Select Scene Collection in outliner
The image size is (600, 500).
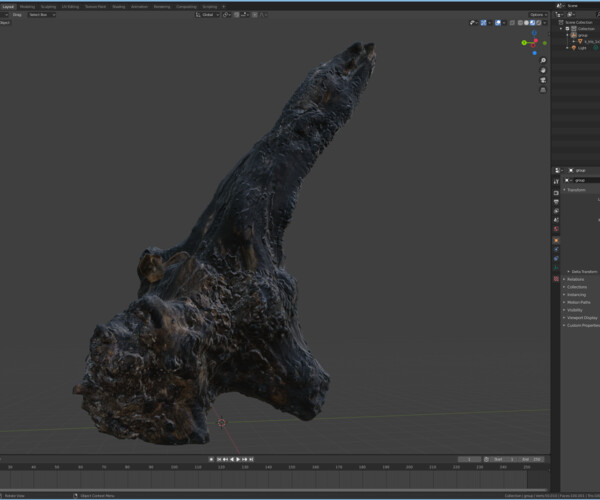(579, 22)
